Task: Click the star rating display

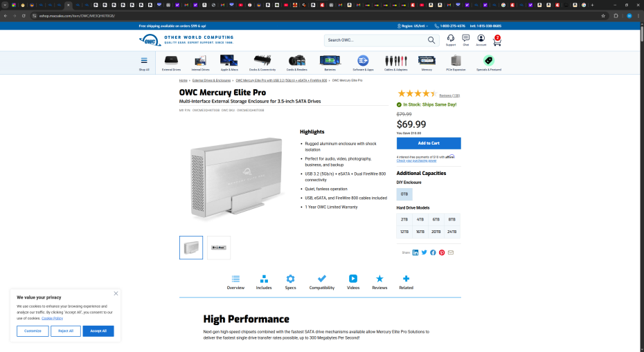Action: pyautogui.click(x=417, y=93)
